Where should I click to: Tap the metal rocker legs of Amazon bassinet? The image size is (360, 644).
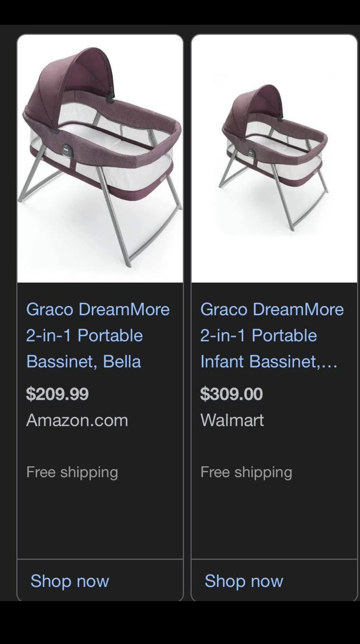point(101,218)
